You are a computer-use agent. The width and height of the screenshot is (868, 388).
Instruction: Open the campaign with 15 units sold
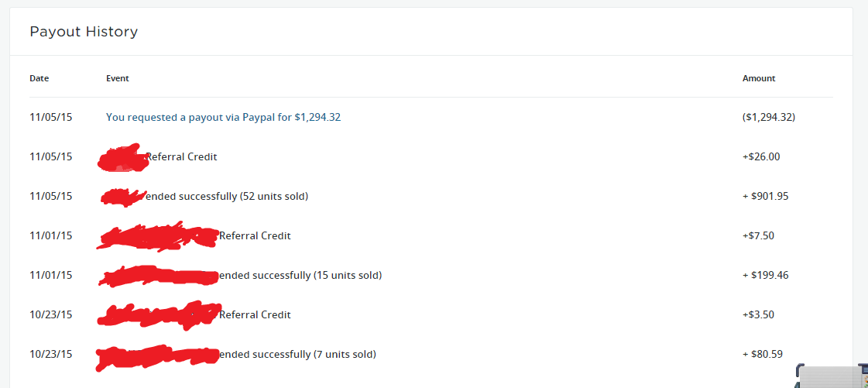(300, 276)
